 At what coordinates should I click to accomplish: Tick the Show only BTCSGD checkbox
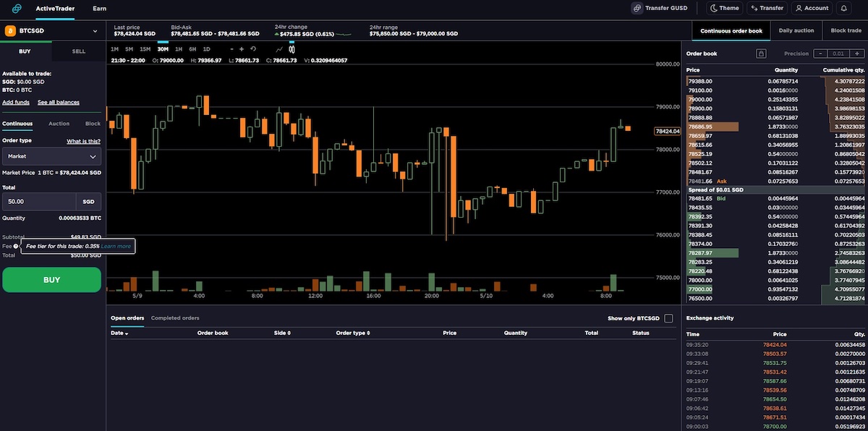tap(668, 318)
